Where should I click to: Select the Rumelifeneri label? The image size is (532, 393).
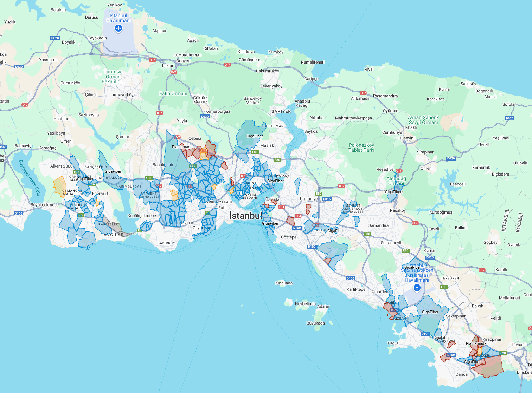pyautogui.click(x=313, y=62)
